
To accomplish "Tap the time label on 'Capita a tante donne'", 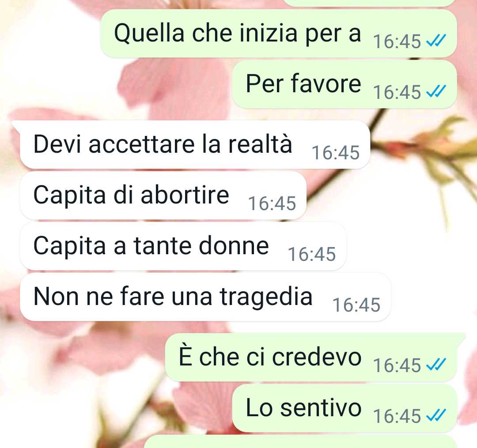I will pyautogui.click(x=312, y=254).
